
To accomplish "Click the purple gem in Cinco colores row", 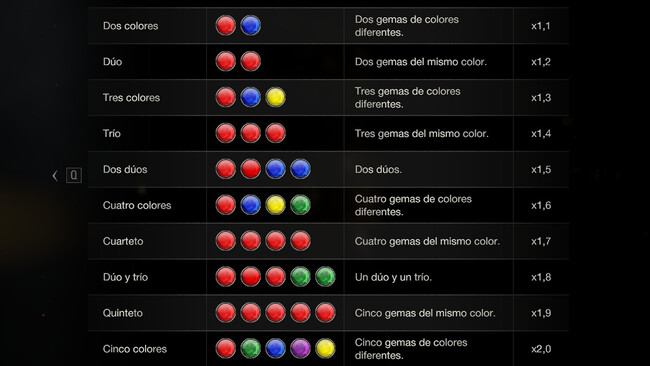I will [301, 349].
